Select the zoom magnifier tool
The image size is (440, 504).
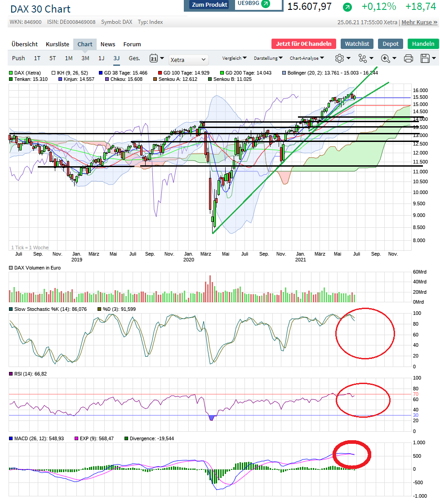[x=385, y=58]
